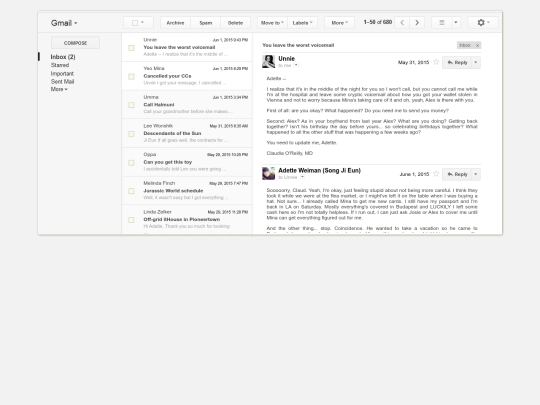This screenshot has height=405, width=540.
Task: Reply to Adette Weiman's June 1 message
Action: [457, 174]
